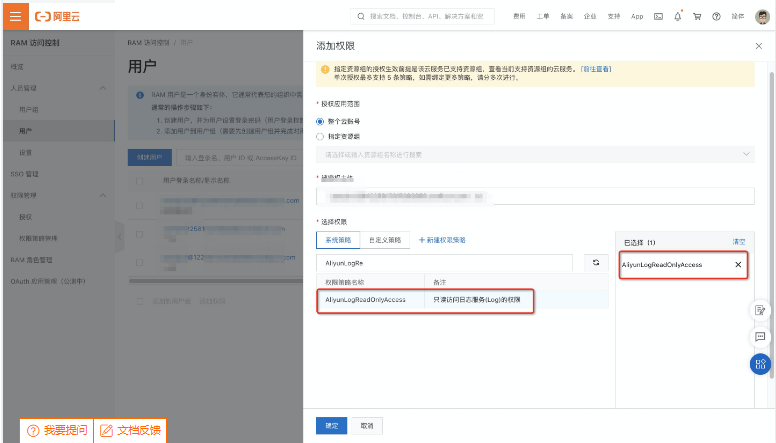The width and height of the screenshot is (776, 443).
Task: Click 我要提问 button
Action: click(x=56, y=431)
